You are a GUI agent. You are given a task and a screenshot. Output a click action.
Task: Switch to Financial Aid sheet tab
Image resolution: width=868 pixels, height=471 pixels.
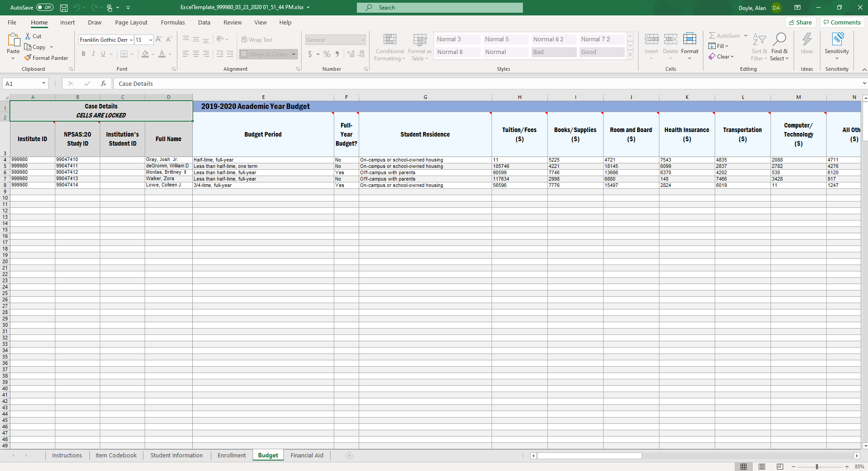click(307, 456)
